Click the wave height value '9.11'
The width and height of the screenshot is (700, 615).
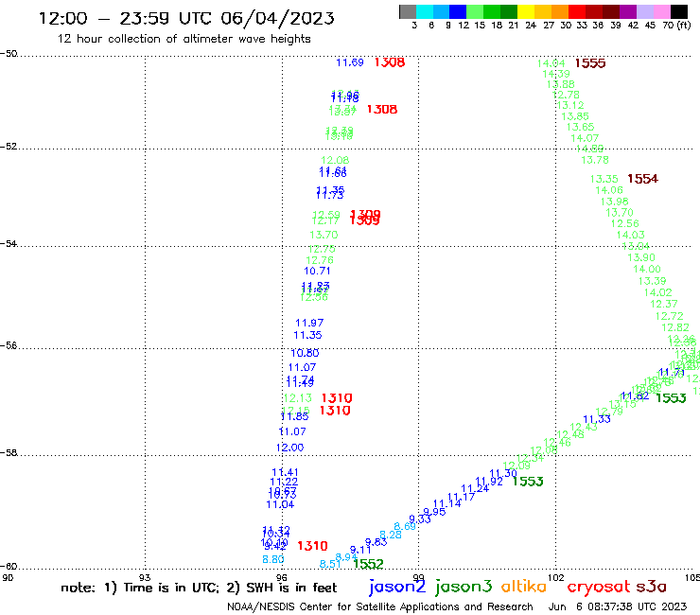[360, 550]
